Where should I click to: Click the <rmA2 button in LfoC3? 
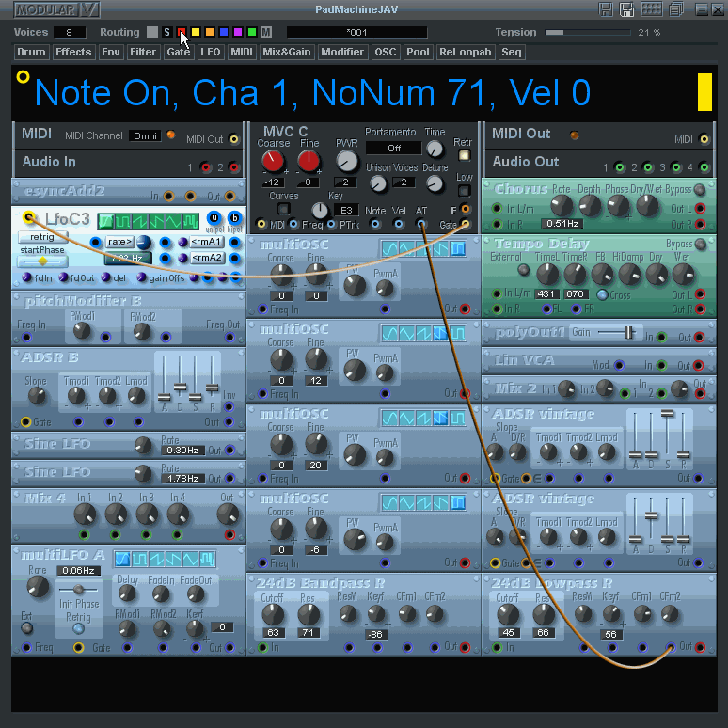coord(207,258)
